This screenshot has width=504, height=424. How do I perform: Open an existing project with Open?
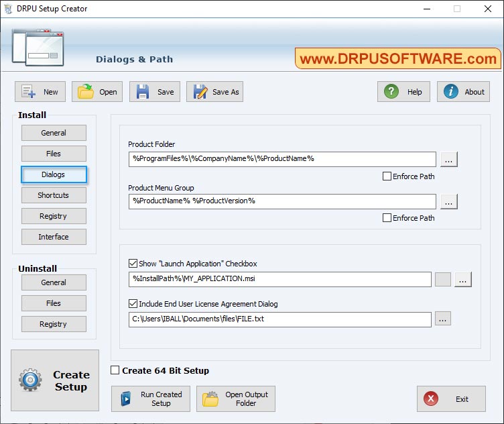97,92
